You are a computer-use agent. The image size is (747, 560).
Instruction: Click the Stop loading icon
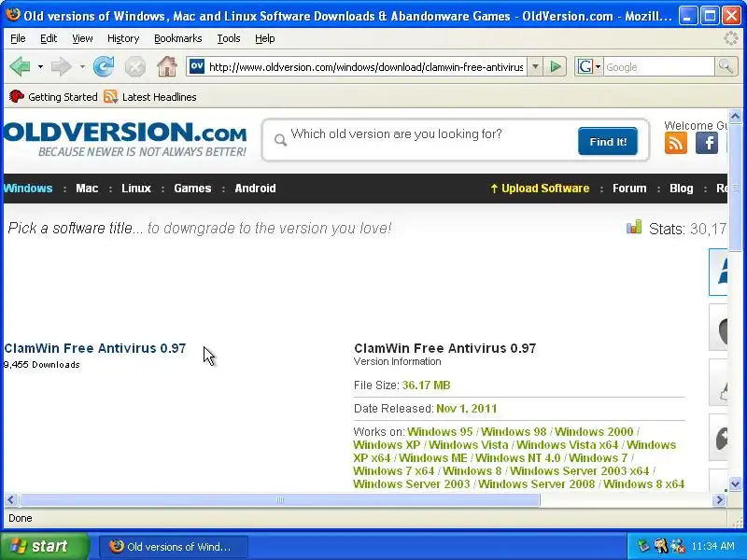tap(134, 66)
